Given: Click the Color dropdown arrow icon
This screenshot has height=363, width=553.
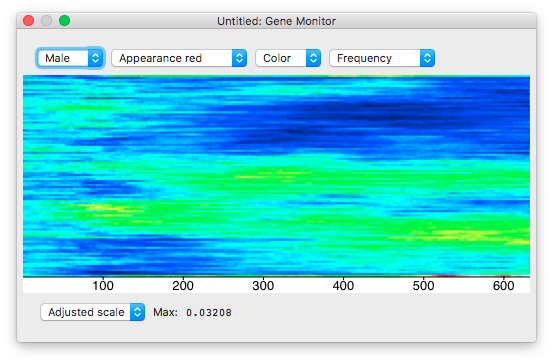Looking at the screenshot, I should click(x=313, y=58).
